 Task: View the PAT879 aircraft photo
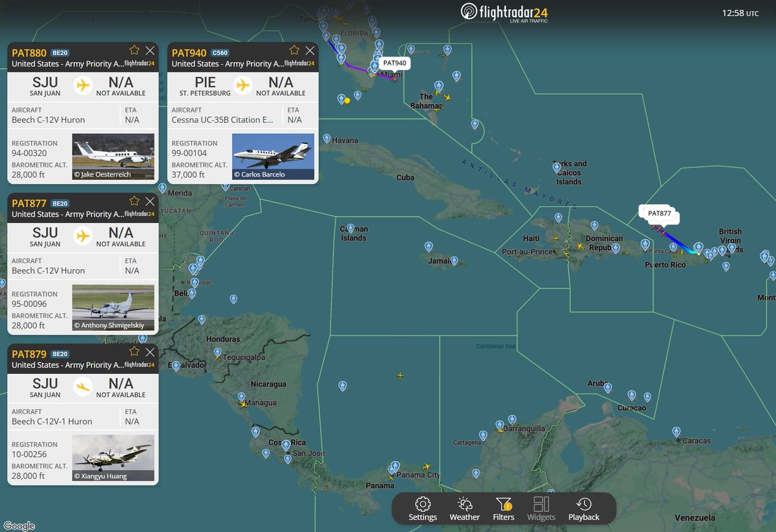tap(113, 458)
